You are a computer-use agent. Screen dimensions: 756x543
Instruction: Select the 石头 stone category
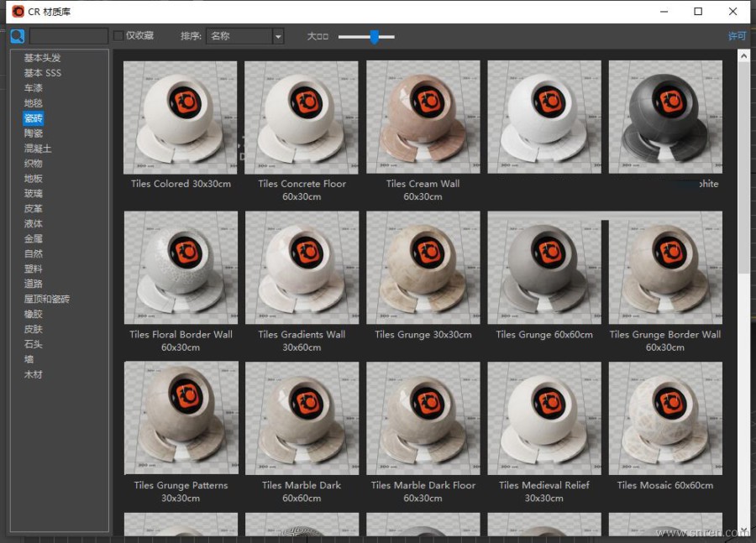click(x=34, y=344)
